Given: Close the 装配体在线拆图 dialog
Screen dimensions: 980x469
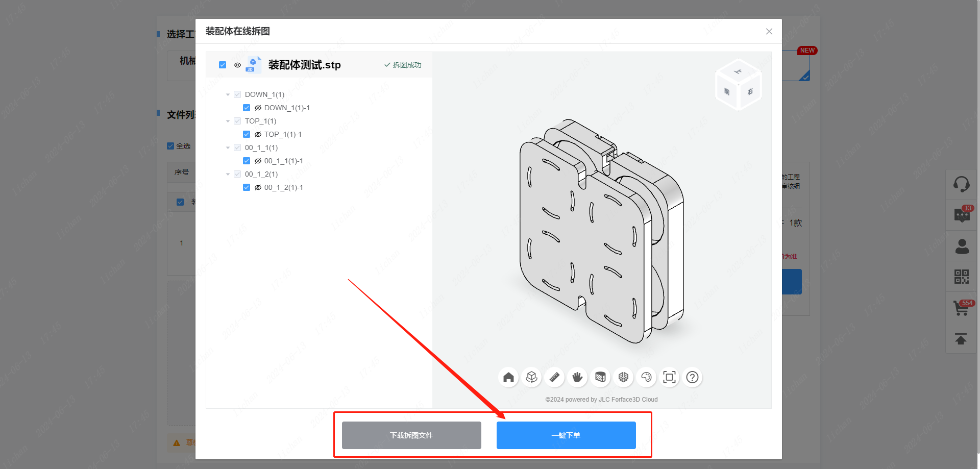Looking at the screenshot, I should (769, 32).
